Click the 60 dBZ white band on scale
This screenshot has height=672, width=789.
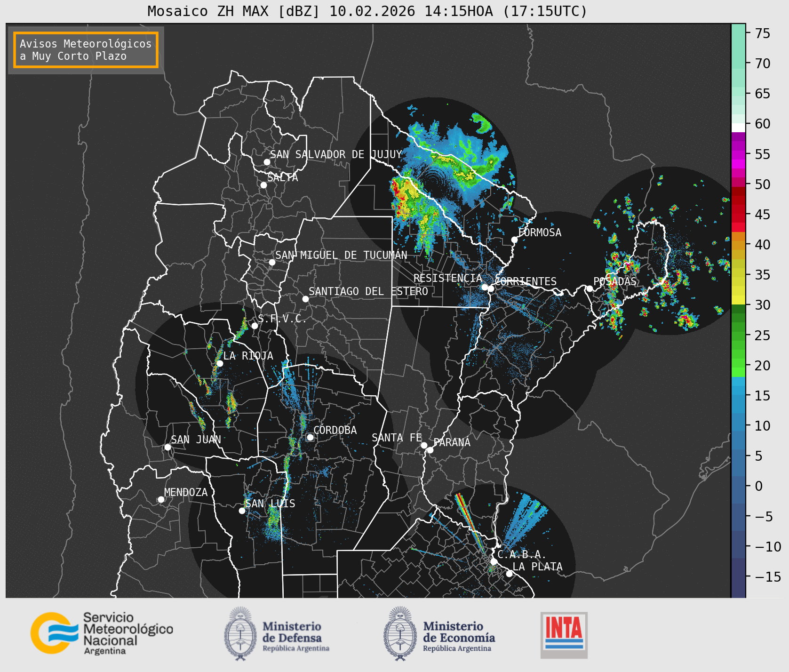pos(738,128)
